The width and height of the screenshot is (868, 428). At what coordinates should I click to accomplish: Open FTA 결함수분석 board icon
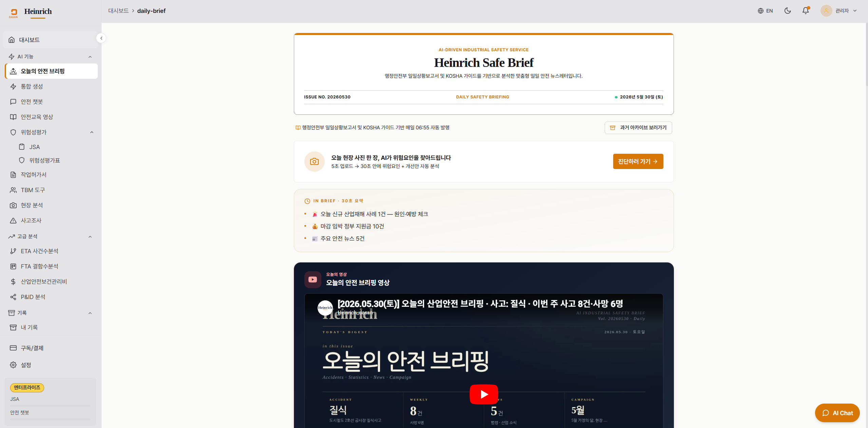click(x=13, y=266)
